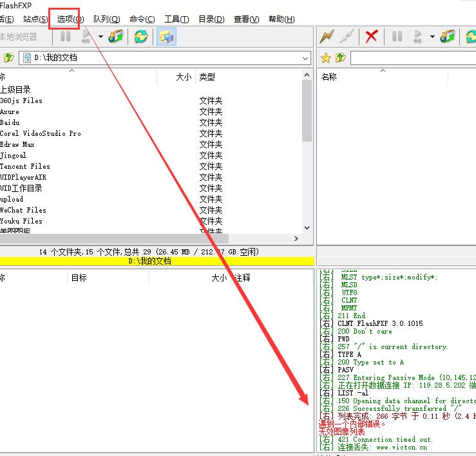Select the upload folder
Image resolution: width=476 pixels, height=456 pixels.
pos(12,199)
